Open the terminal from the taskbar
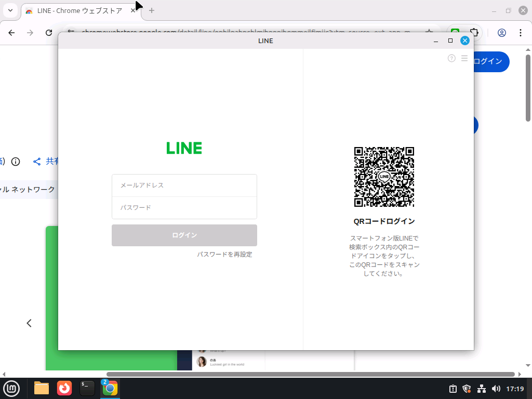 (87, 388)
